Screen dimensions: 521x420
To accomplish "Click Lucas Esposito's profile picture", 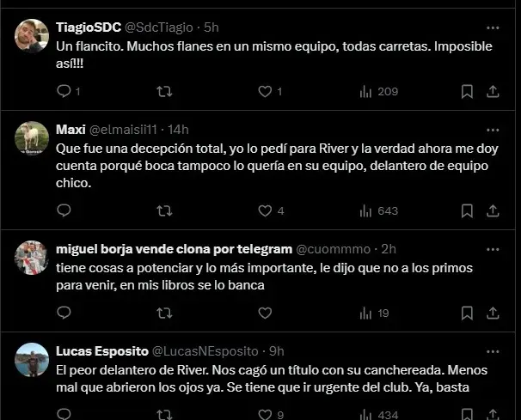I will pos(32,360).
